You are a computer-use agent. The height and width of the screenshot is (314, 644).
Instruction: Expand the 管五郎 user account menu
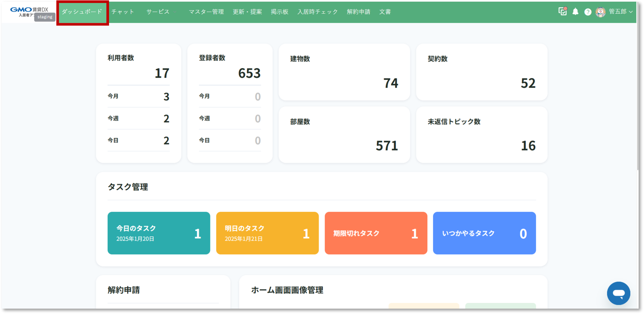pos(621,12)
